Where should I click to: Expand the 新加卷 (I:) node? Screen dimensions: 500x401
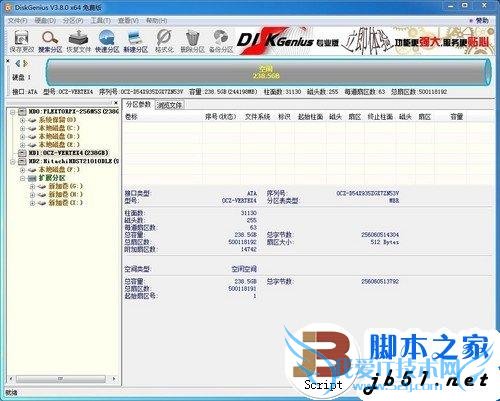32,203
